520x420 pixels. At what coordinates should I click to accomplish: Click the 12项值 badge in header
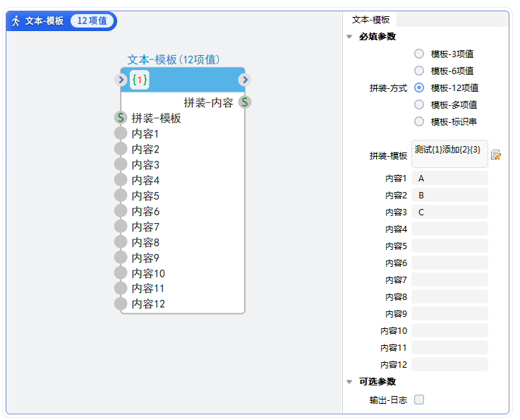tap(92, 20)
